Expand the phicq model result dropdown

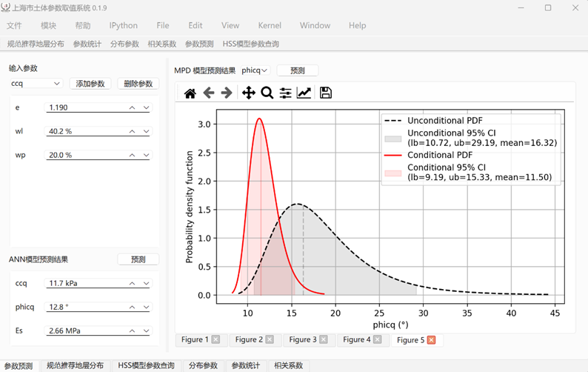click(255, 70)
